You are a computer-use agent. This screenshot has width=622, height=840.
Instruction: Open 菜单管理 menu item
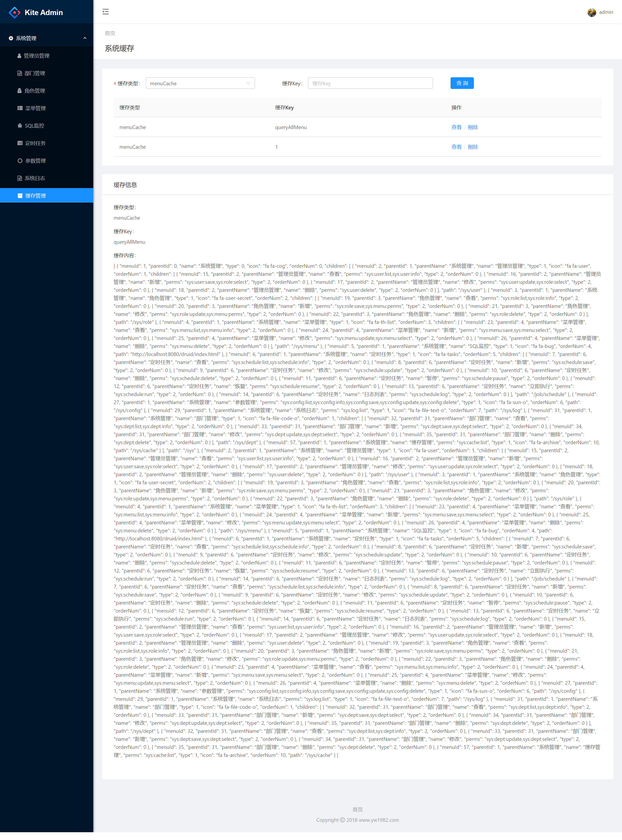click(47, 108)
